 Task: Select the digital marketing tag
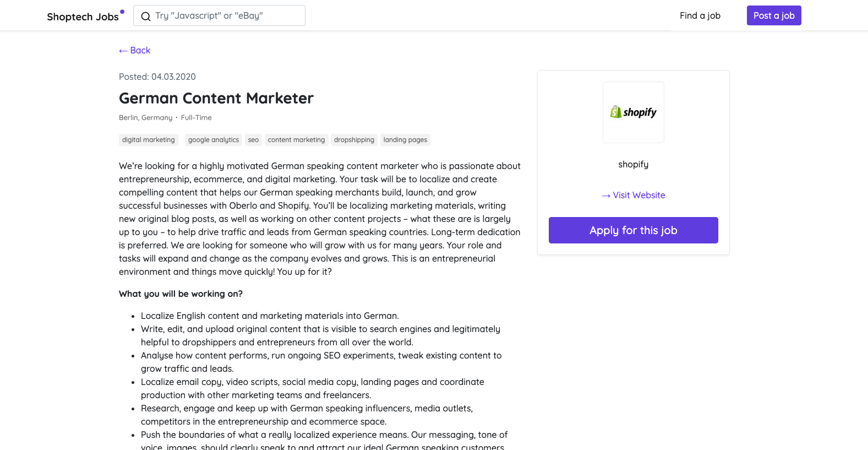click(x=148, y=139)
